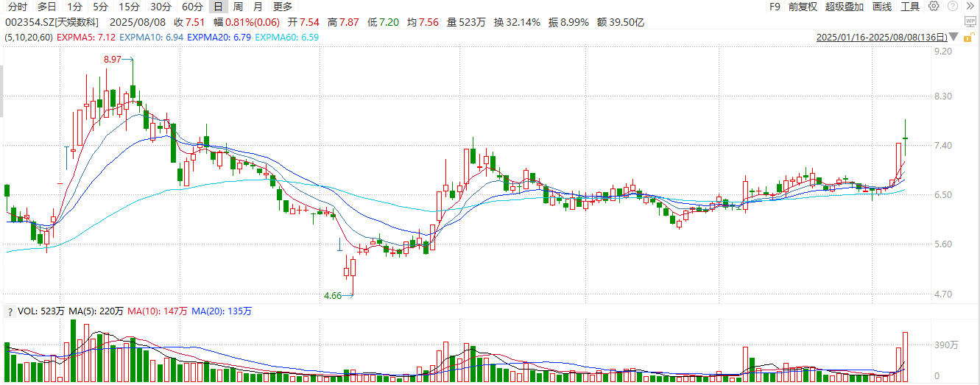
Task: Open the 工具 tools menu
Action: pyautogui.click(x=910, y=7)
